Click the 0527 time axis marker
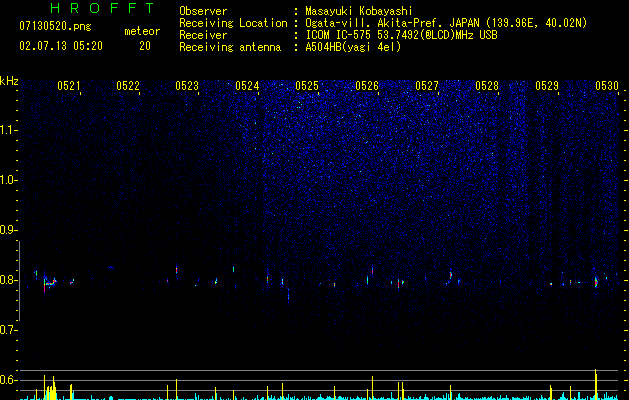629x400 pixels. pyautogui.click(x=427, y=86)
